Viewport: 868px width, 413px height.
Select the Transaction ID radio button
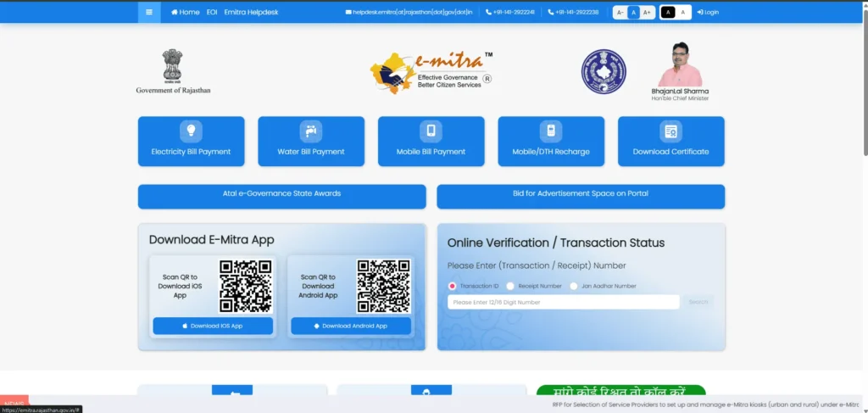click(453, 287)
